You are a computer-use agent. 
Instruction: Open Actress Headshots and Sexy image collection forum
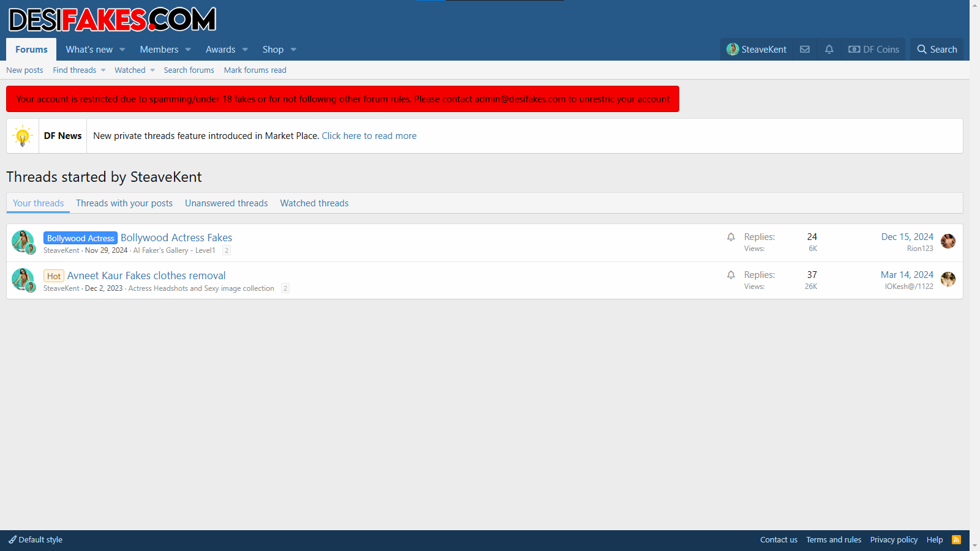pos(202,288)
